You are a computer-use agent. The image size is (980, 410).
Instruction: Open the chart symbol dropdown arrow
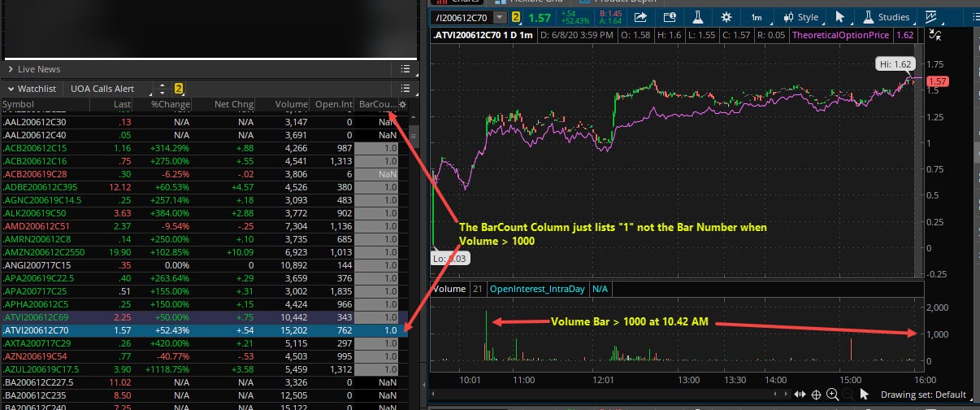(500, 16)
